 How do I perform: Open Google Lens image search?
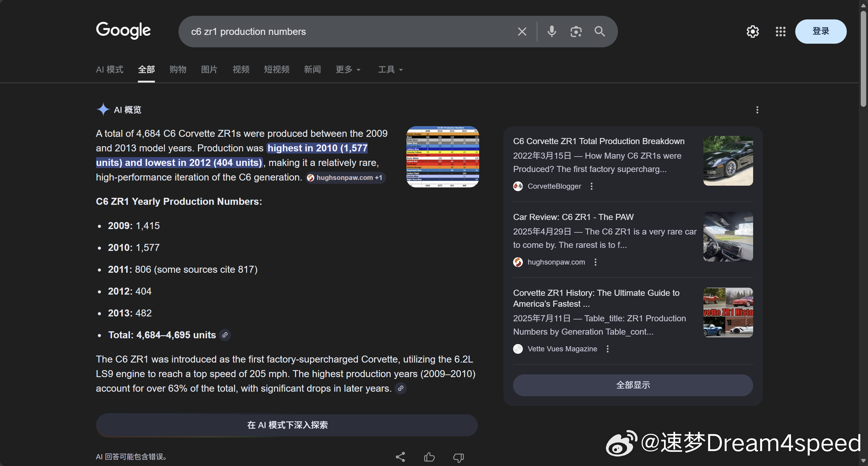click(576, 32)
